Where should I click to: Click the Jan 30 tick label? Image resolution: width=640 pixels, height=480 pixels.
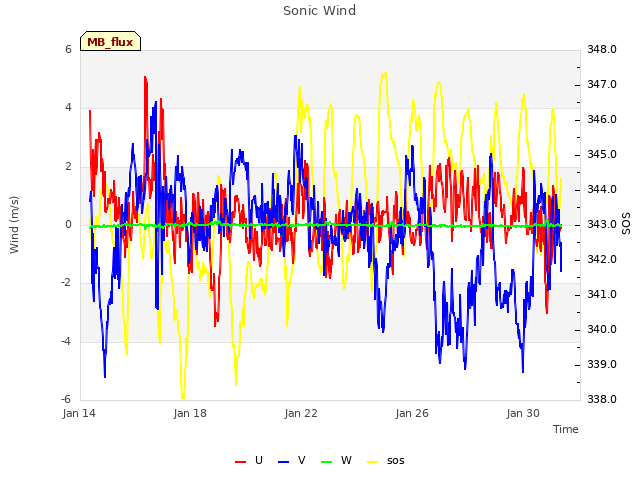coord(523,413)
